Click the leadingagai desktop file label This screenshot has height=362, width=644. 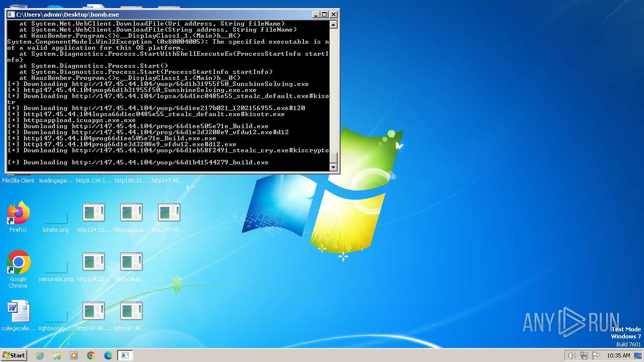(x=56, y=180)
